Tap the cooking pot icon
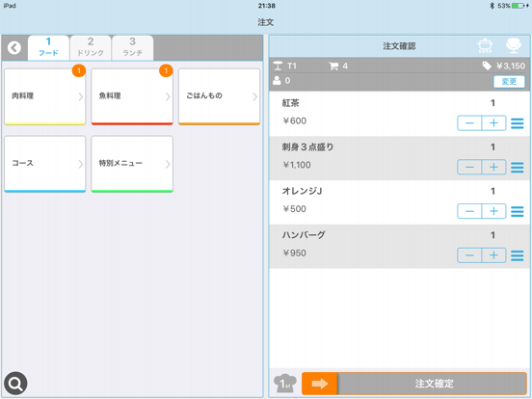 click(x=485, y=45)
